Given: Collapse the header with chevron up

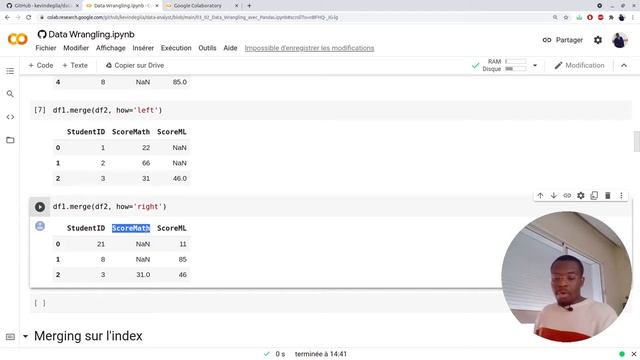Looking at the screenshot, I should pyautogui.click(x=624, y=65).
